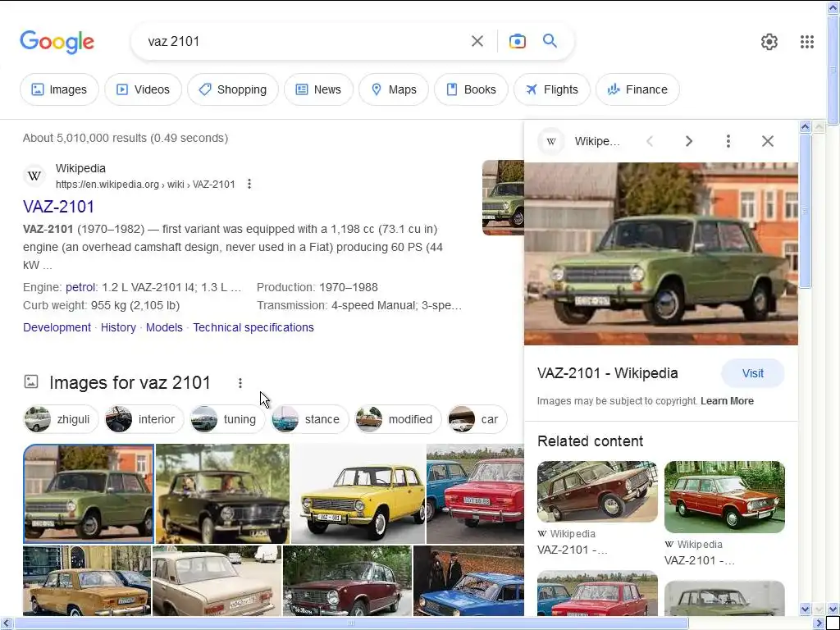The image size is (840, 630).
Task: Go to the next image in preview panel
Action: [x=688, y=141]
